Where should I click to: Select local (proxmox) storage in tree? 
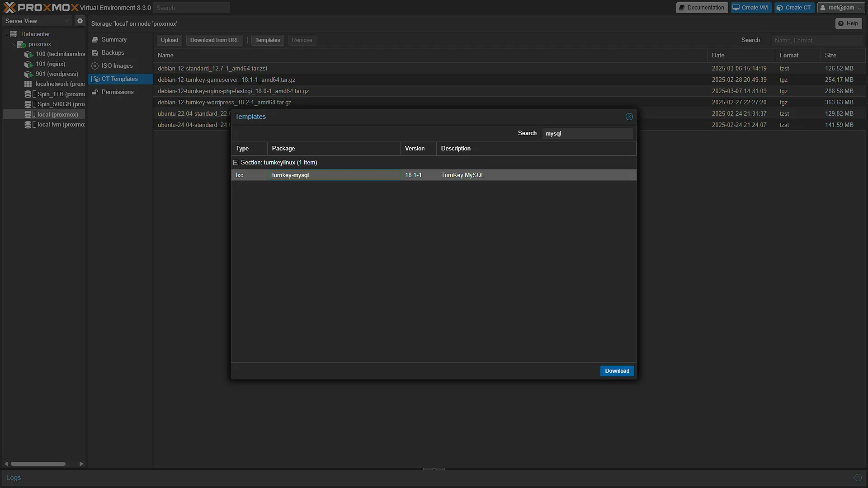[x=44, y=114]
